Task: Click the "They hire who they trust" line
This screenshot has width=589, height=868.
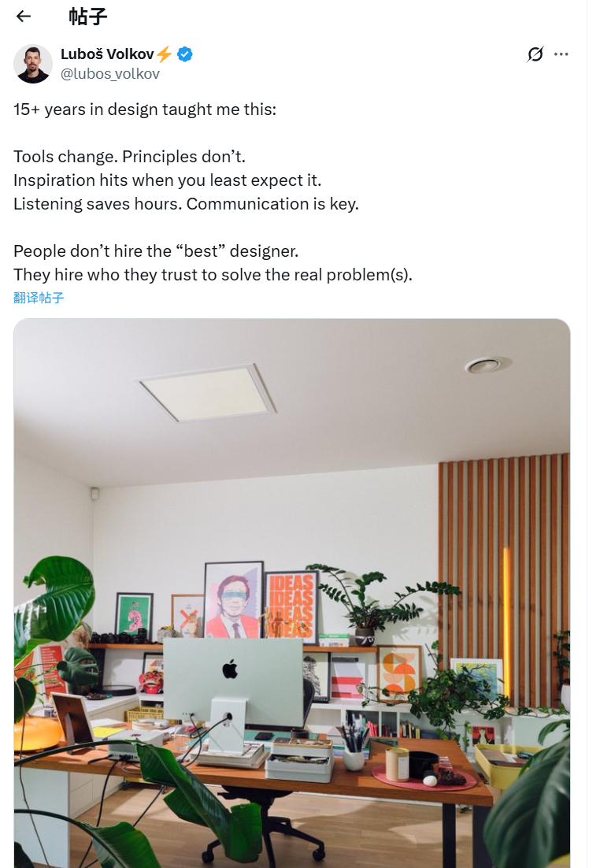Action: (213, 275)
